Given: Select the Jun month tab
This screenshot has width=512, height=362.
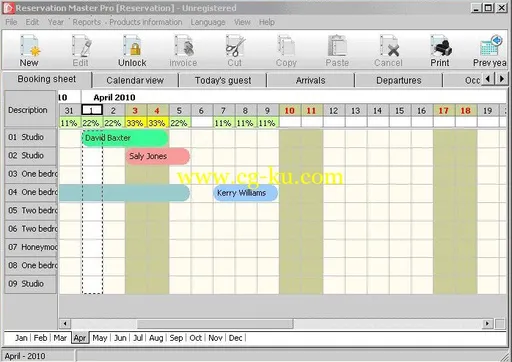Looking at the screenshot, I should tap(120, 338).
